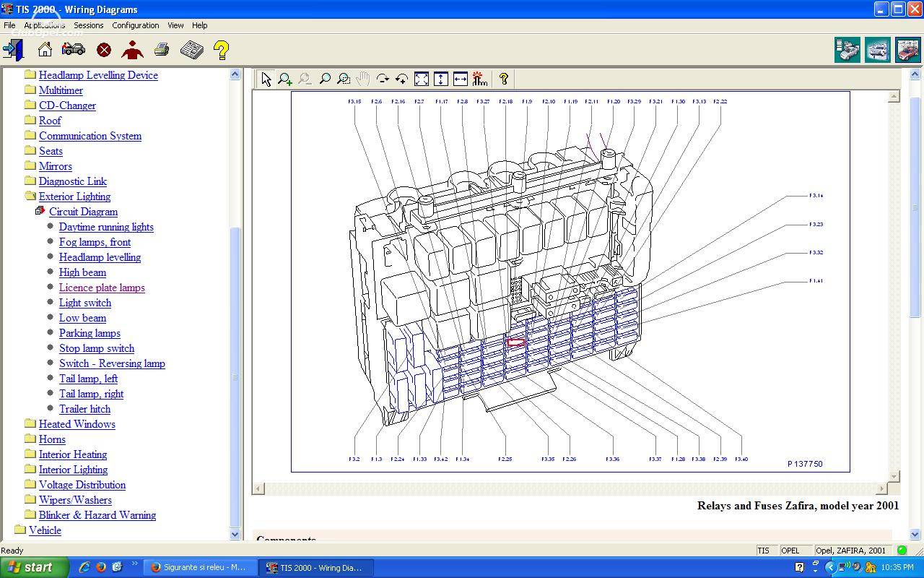Click the first vehicle image icon top right
The width and height of the screenshot is (924, 578).
pos(847,50)
